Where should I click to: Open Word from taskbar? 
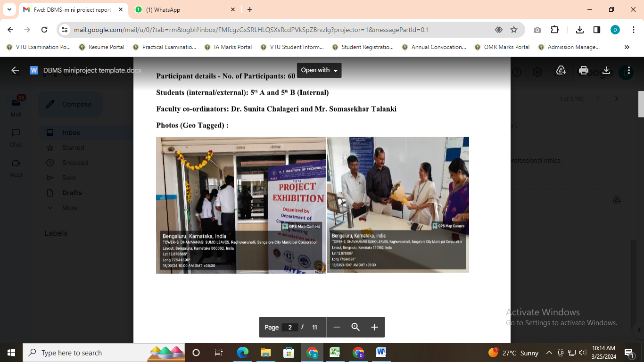coord(381,353)
